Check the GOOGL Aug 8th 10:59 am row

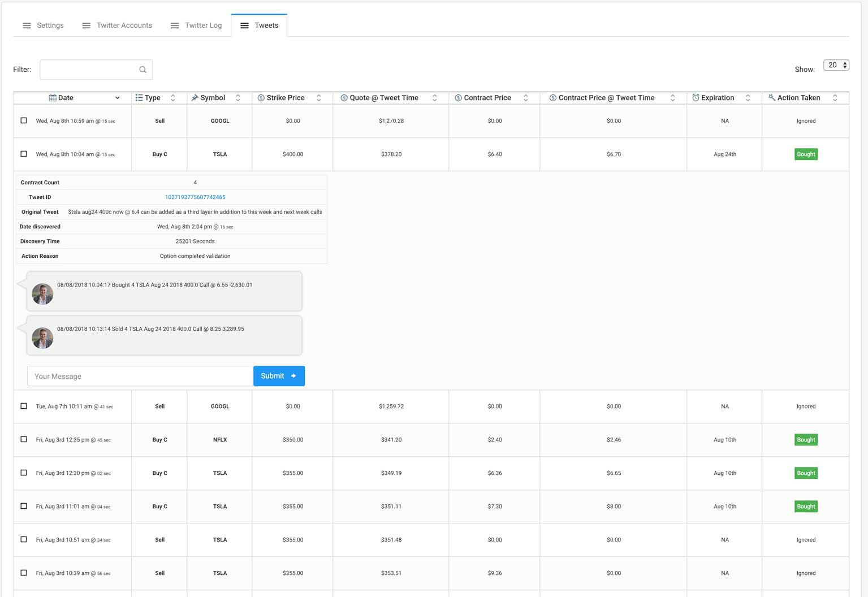click(24, 120)
